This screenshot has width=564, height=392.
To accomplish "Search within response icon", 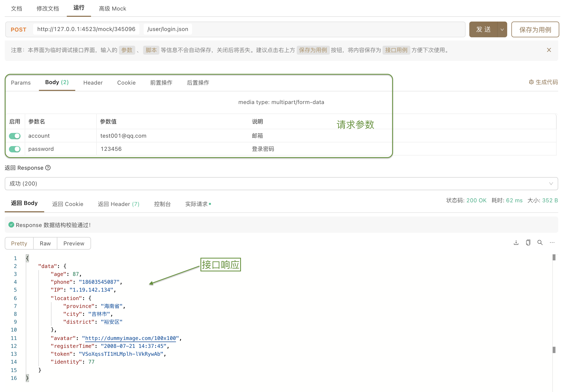I will [540, 243].
